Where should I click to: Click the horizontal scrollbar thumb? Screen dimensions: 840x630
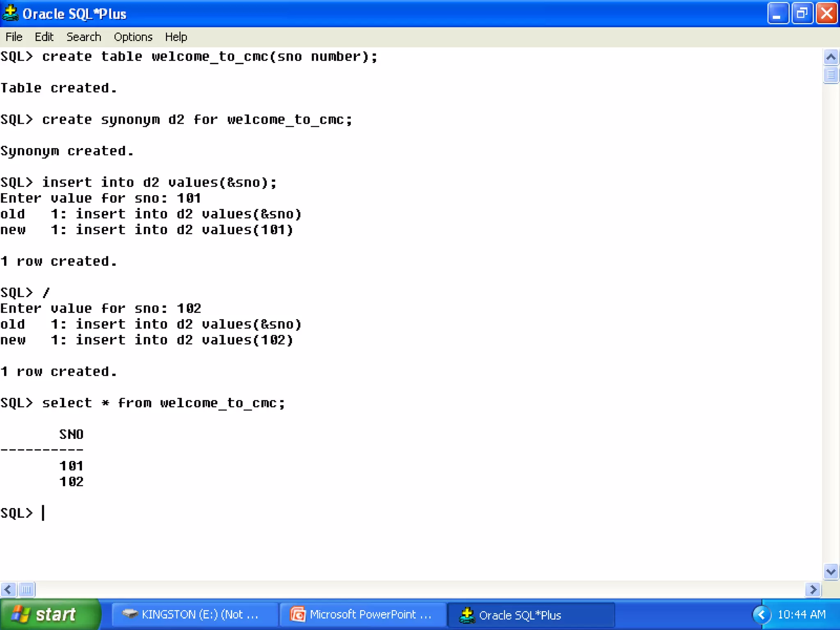(x=27, y=590)
